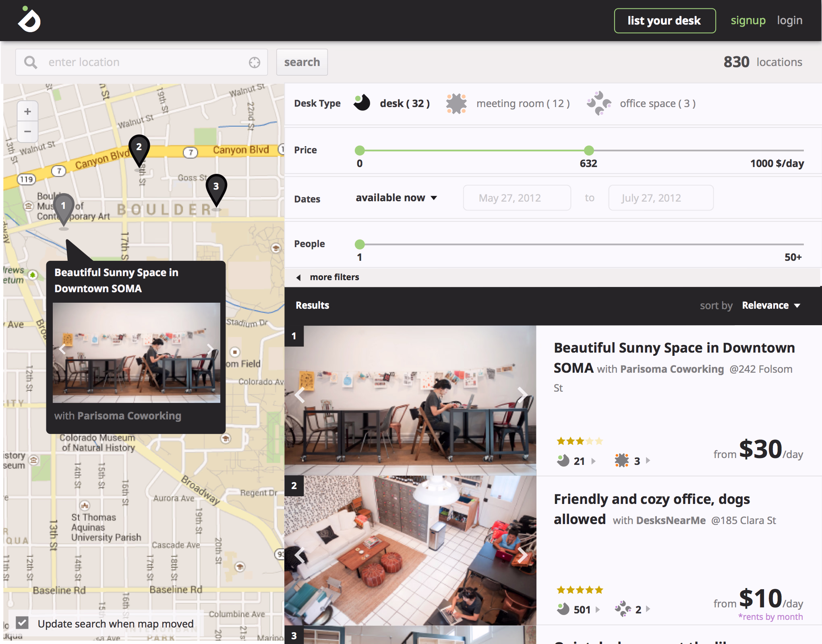822x644 pixels.
Task: Click People slider handle at 1
Action: click(x=360, y=244)
